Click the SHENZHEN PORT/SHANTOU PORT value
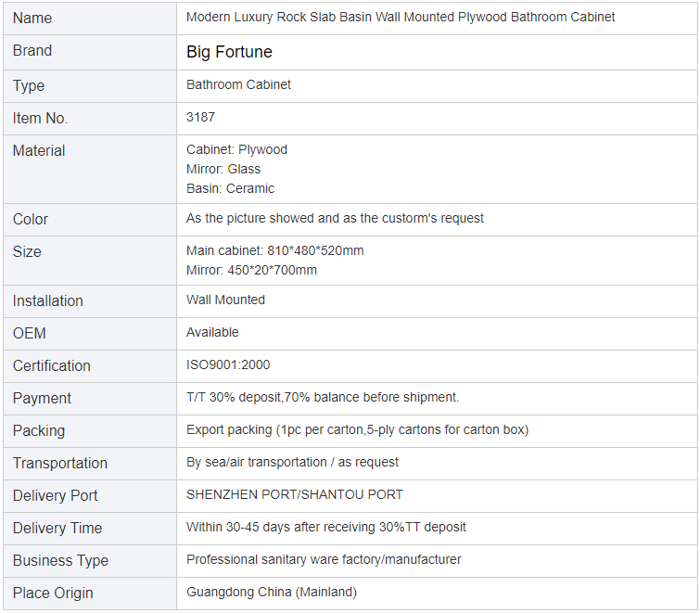The height and width of the screenshot is (613, 700). coord(294,494)
